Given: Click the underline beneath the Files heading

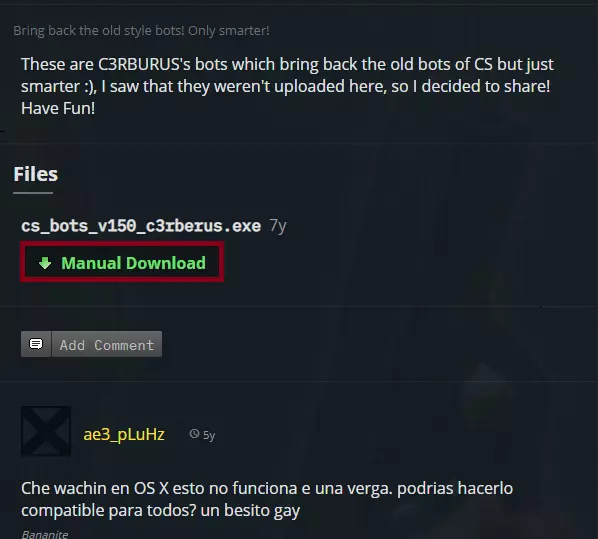Looking at the screenshot, I should click(x=33, y=193).
